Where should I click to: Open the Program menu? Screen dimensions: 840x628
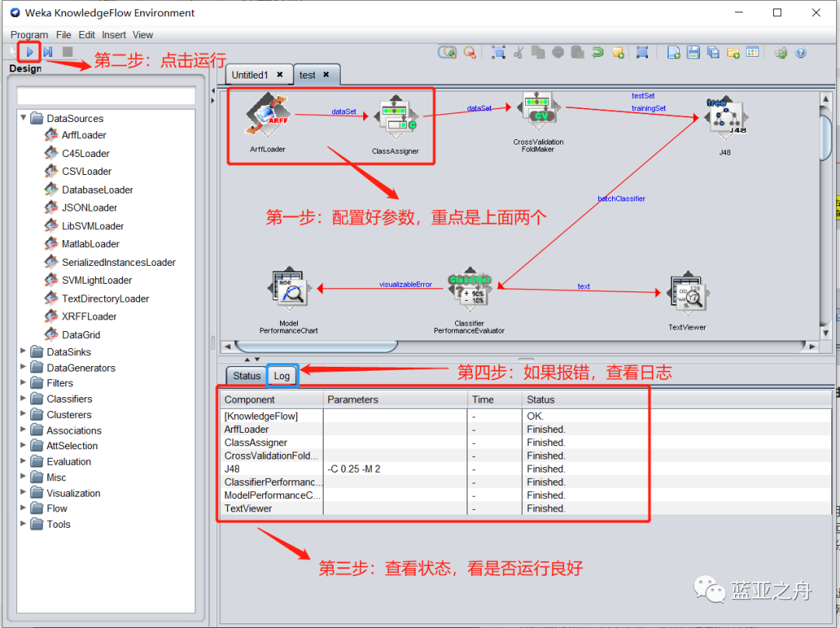(29, 35)
